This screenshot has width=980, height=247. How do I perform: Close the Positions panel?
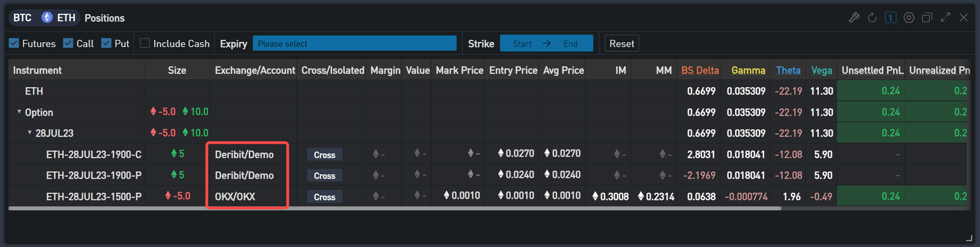963,18
